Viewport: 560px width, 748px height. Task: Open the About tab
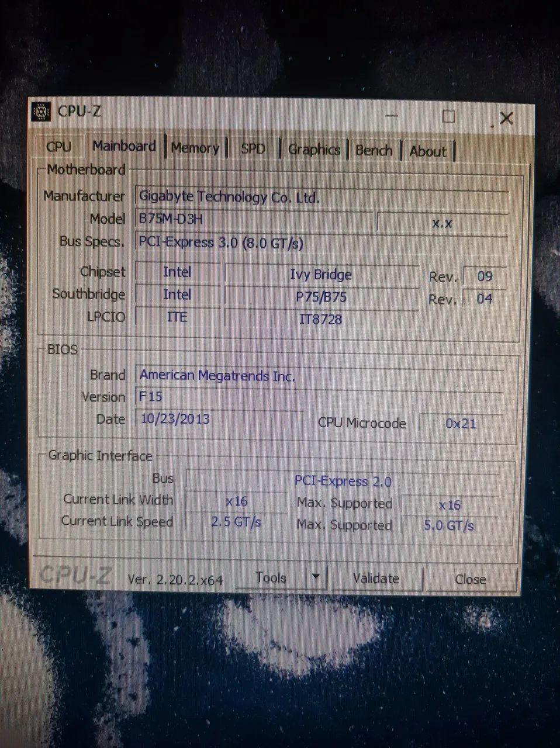pos(428,151)
